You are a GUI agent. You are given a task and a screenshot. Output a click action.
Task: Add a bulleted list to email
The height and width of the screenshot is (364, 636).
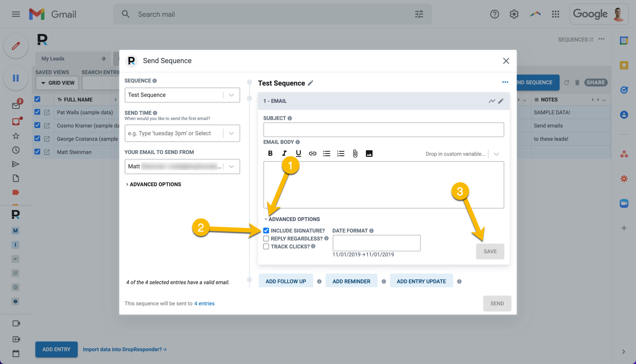326,153
